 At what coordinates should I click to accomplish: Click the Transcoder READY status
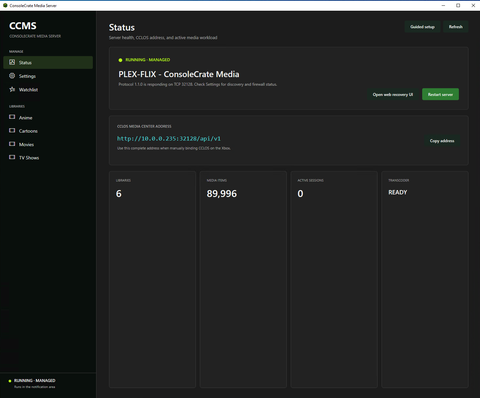[x=398, y=192]
